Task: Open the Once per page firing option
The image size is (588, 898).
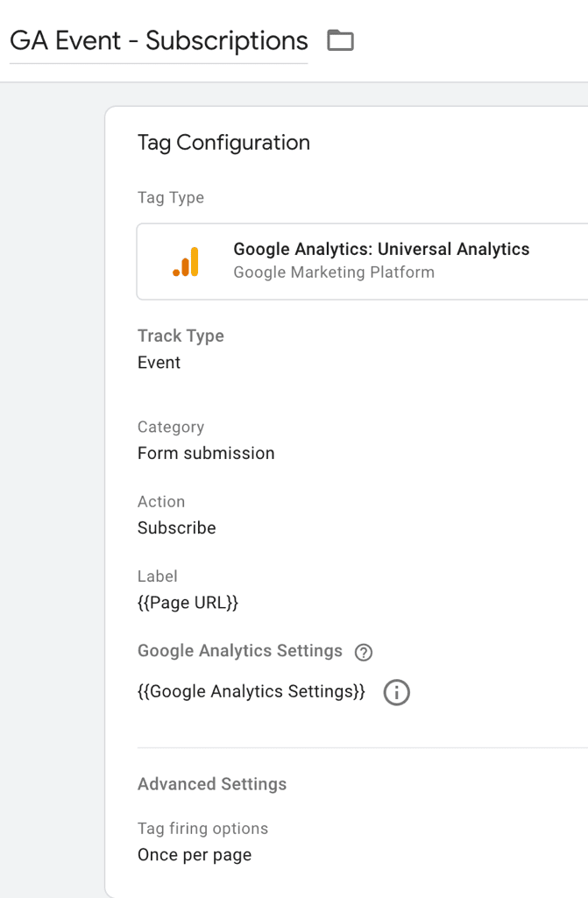Action: (195, 854)
